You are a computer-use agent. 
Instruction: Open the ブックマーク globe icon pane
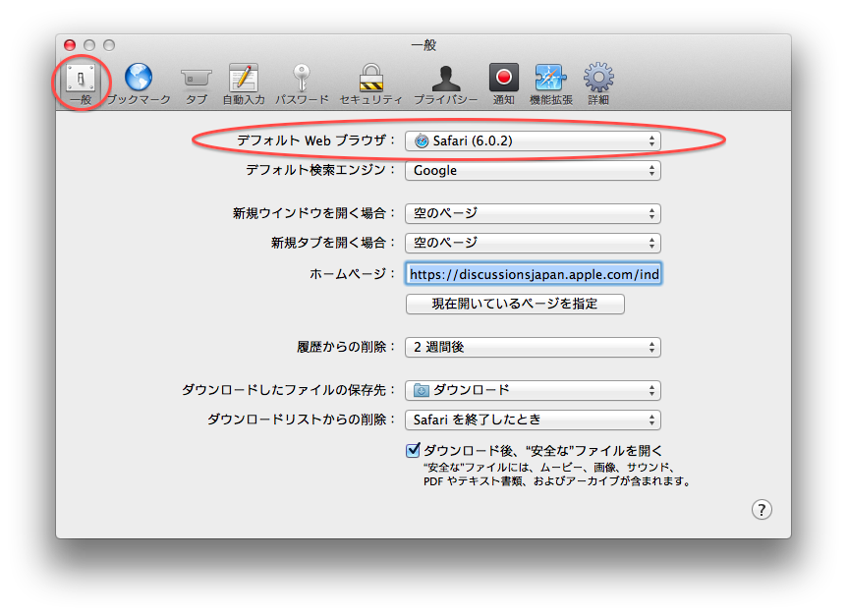point(139,84)
